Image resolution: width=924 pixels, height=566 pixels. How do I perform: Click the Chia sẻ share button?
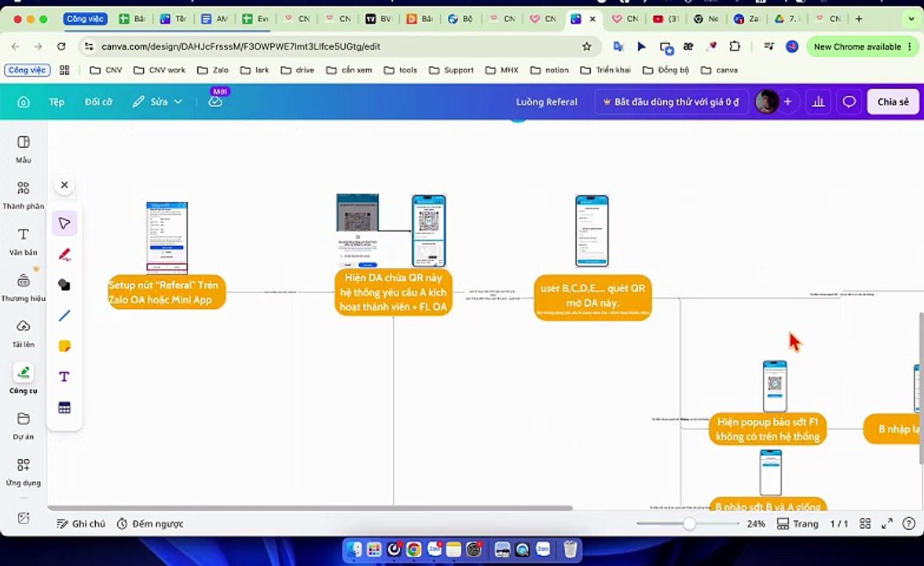coord(893,102)
